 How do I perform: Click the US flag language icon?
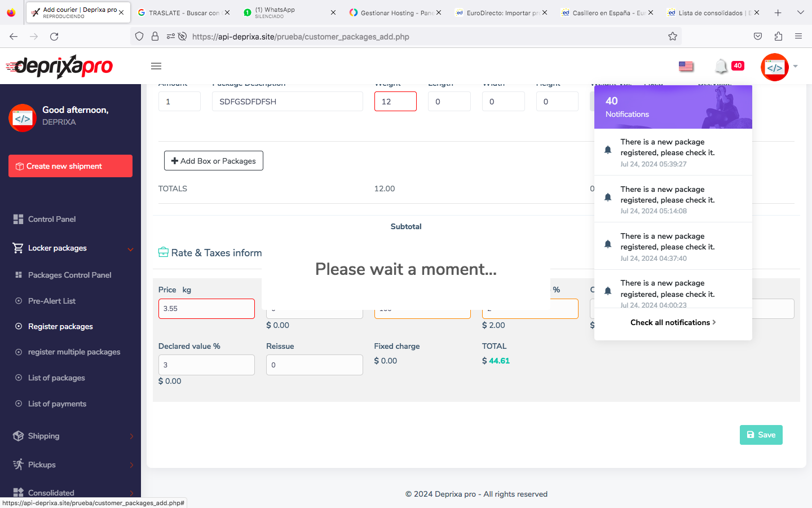(x=686, y=66)
